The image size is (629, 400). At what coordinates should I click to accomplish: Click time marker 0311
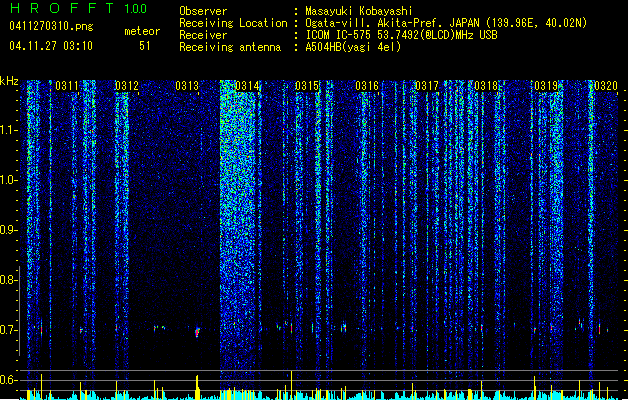pos(67,86)
